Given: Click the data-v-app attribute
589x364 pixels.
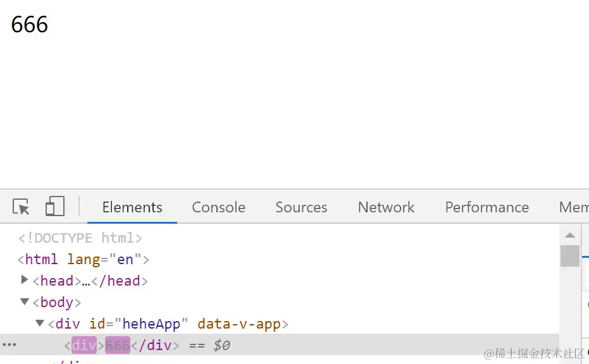Looking at the screenshot, I should tap(239, 324).
